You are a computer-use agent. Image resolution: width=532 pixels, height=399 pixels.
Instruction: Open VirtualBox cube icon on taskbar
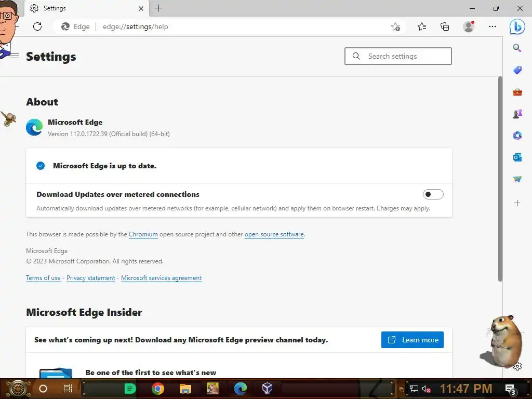pyautogui.click(x=268, y=389)
